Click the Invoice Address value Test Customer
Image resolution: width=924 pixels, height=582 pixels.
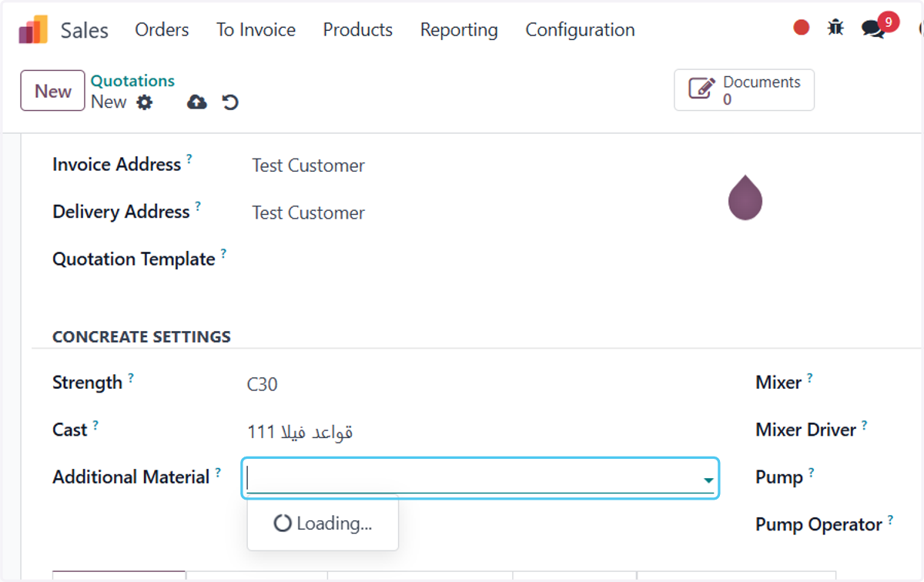[309, 166]
